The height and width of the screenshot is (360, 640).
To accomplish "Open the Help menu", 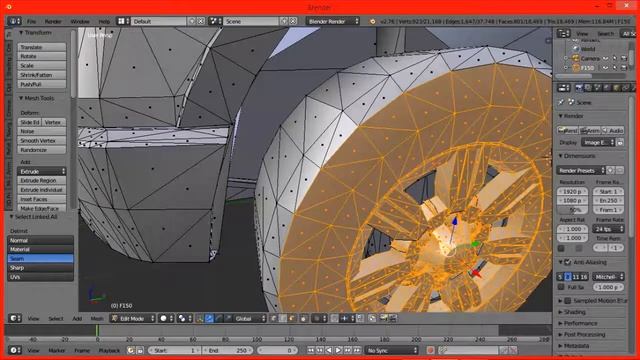I will tap(104, 21).
